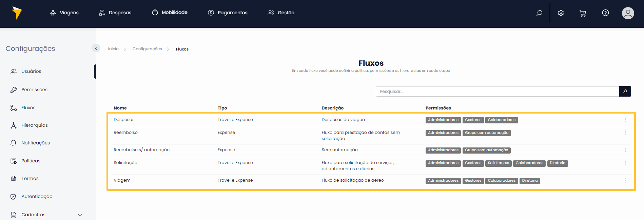
Task: Click 'Fluxo de solicitação de aereo' description
Action: [353, 180]
